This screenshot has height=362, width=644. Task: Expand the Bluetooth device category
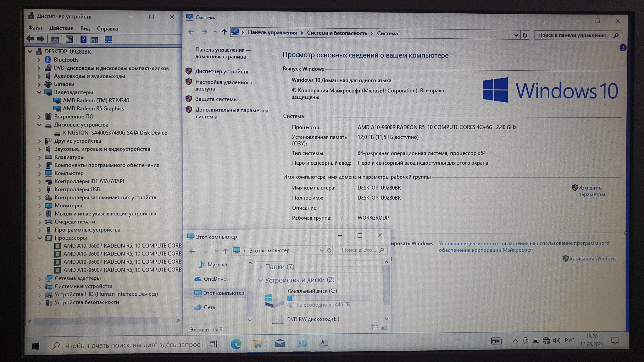click(39, 60)
